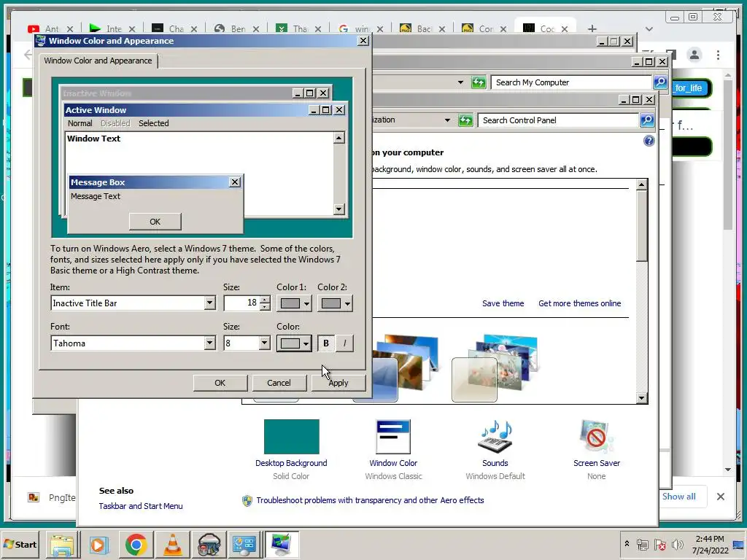Click the refresh icon in Control Panel window

point(465,120)
